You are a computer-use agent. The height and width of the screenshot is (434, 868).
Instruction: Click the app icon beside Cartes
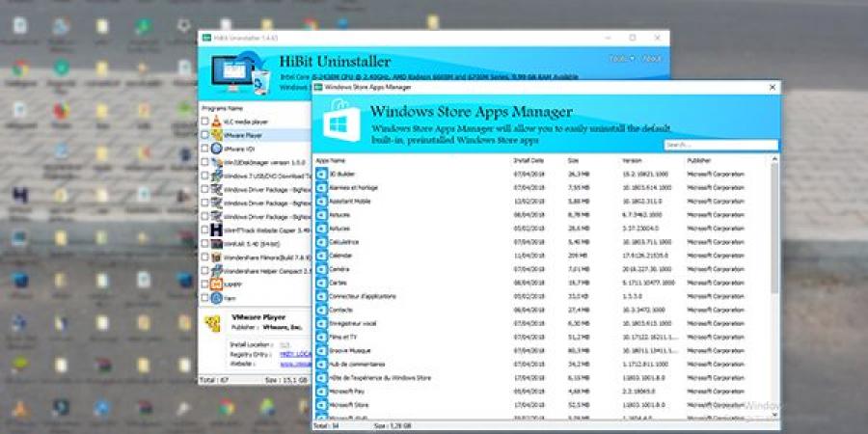321,283
